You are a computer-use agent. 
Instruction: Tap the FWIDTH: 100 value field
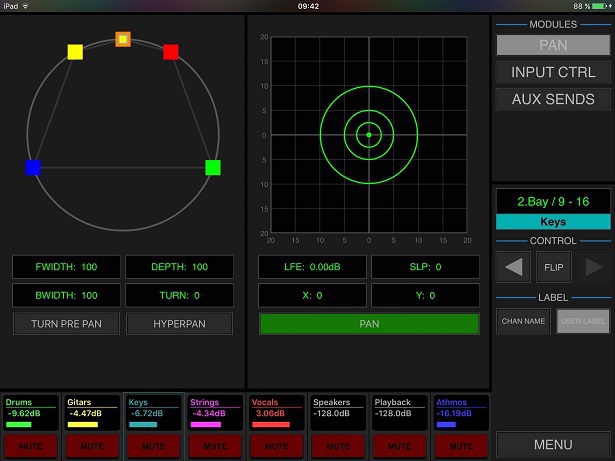64,267
